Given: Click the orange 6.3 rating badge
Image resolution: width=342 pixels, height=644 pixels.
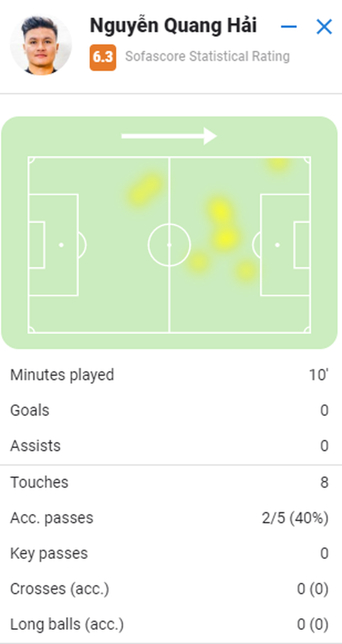Looking at the screenshot, I should [x=103, y=57].
